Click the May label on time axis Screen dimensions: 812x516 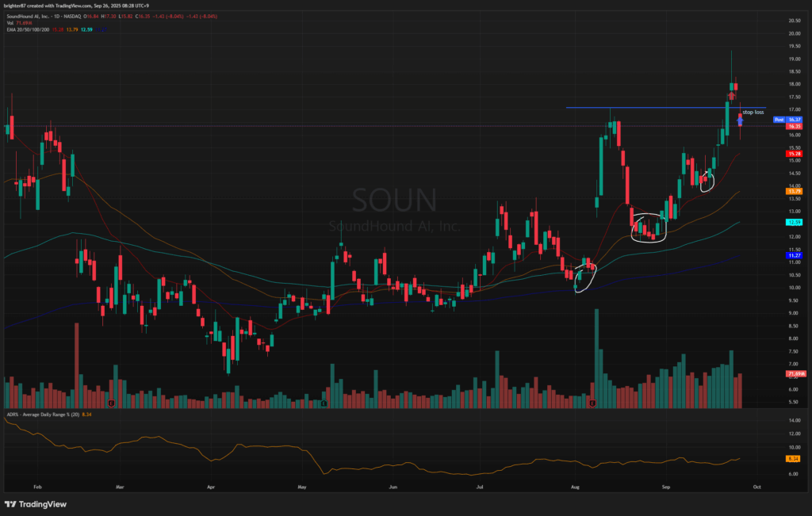coord(302,487)
